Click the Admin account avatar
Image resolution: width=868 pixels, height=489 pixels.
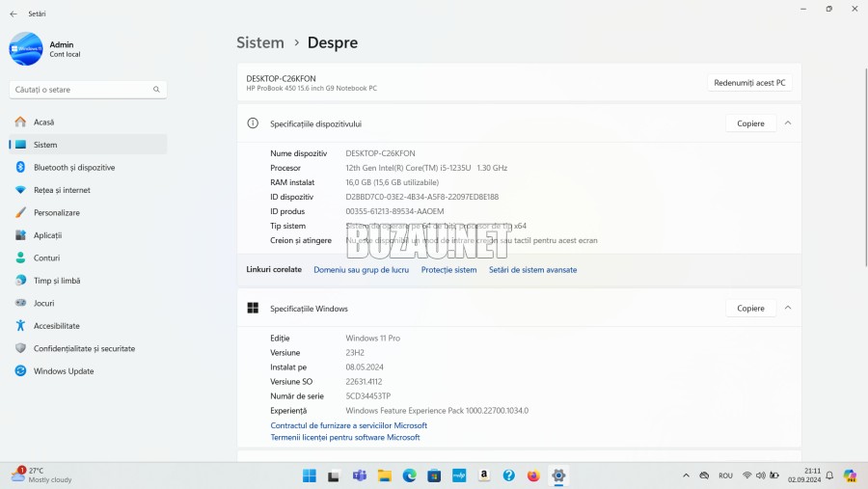click(x=25, y=49)
